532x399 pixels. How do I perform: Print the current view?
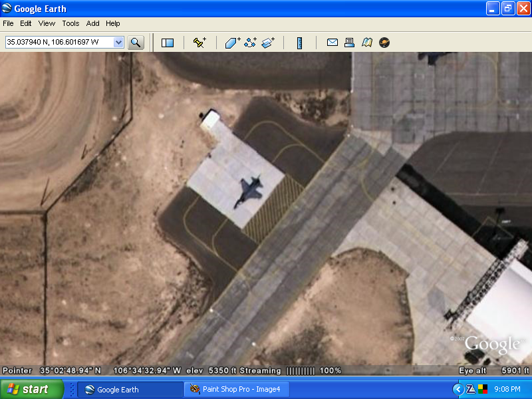[349, 43]
